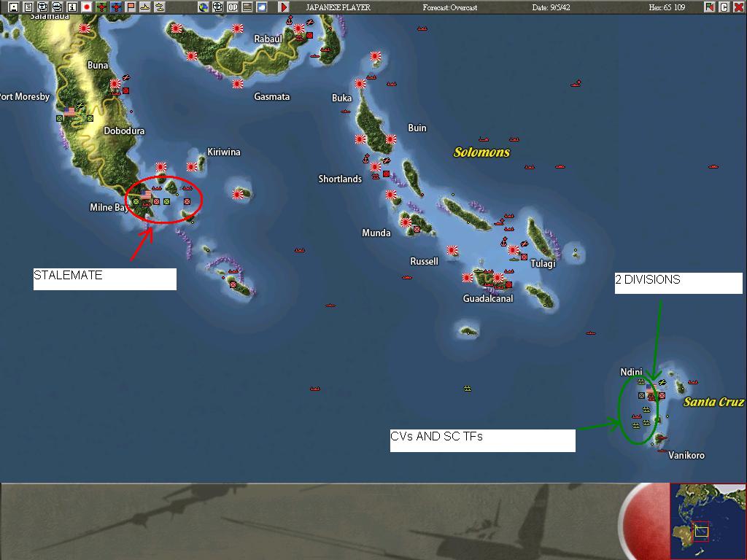Open the weather cloud icon

262,7
